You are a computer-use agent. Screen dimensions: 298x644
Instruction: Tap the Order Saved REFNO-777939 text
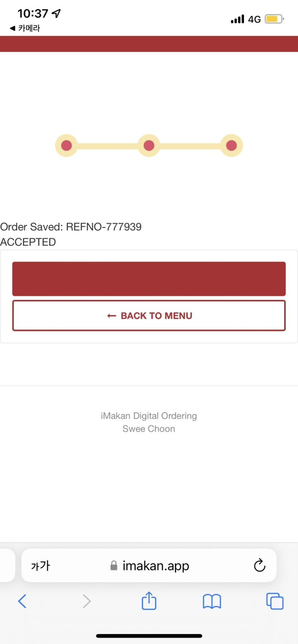(71, 227)
